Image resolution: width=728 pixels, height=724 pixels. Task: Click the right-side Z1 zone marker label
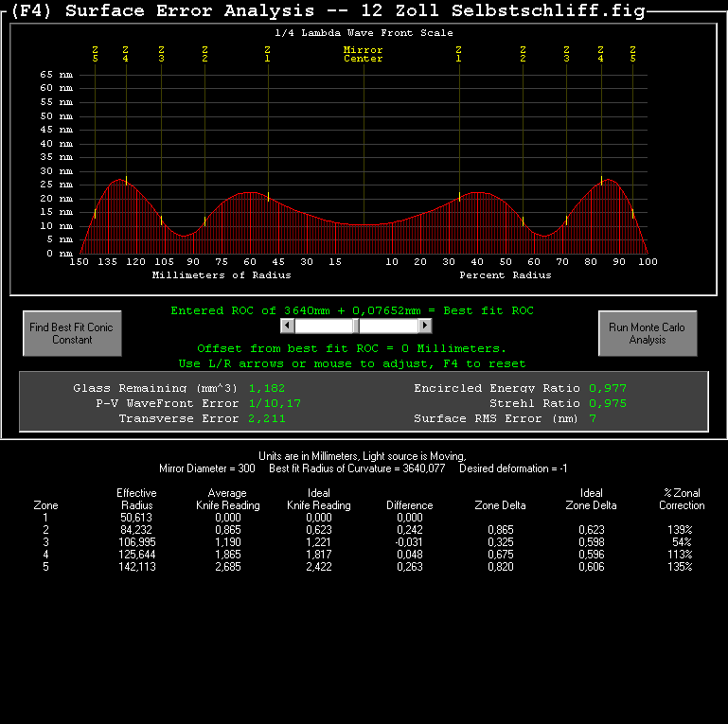point(459,54)
